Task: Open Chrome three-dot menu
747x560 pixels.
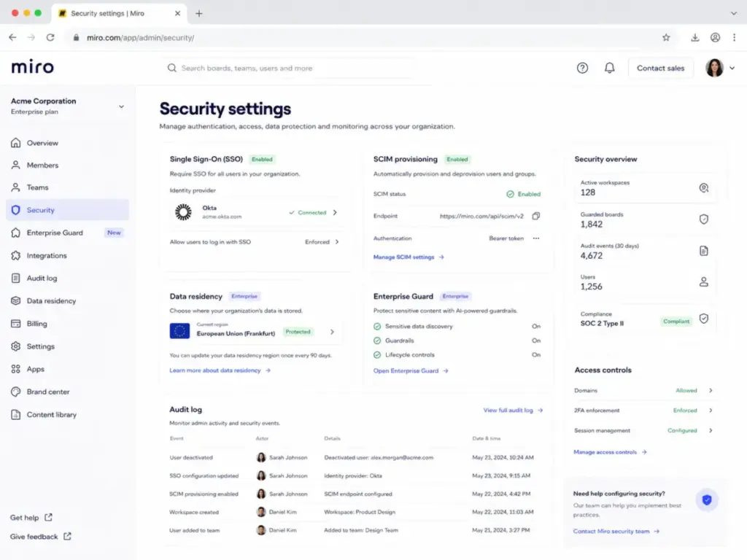Action: click(734, 38)
